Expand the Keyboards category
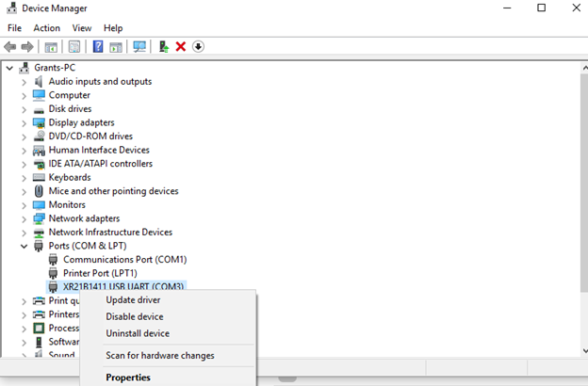588x386 pixels. point(24,178)
